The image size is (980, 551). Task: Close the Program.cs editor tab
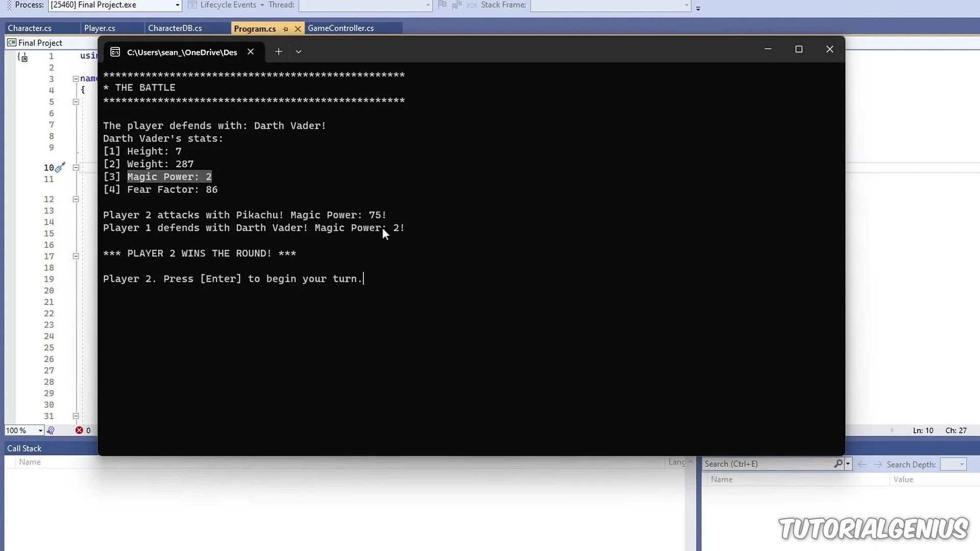click(298, 29)
